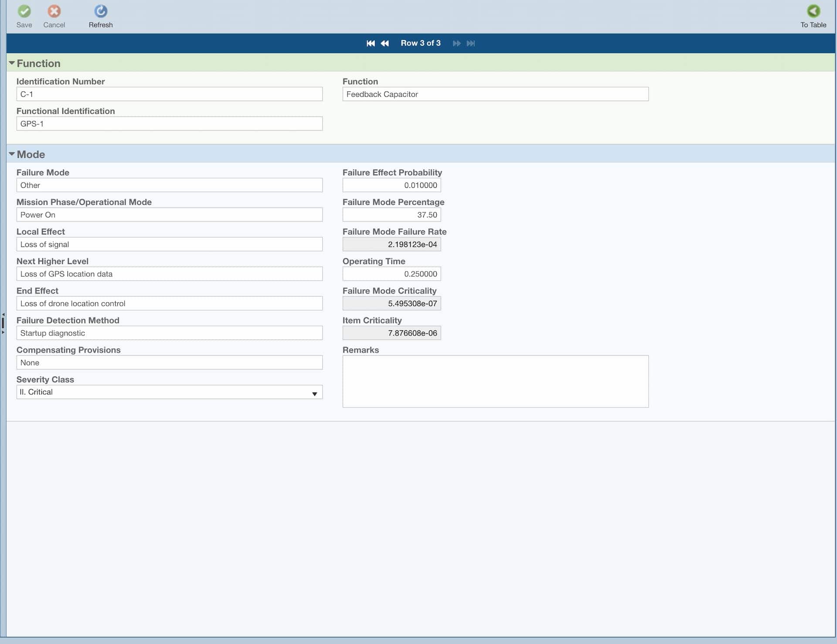Open the Severity Class dropdown

(315, 393)
